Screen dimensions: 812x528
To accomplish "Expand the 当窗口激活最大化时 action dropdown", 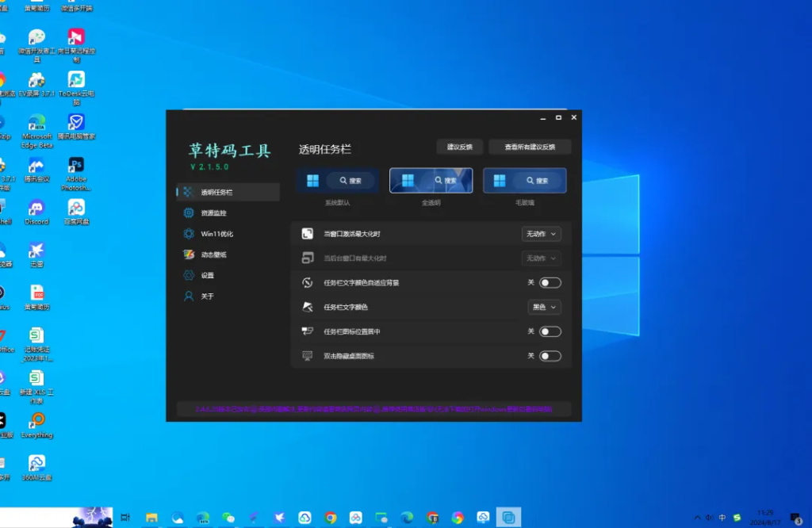I will coord(541,234).
